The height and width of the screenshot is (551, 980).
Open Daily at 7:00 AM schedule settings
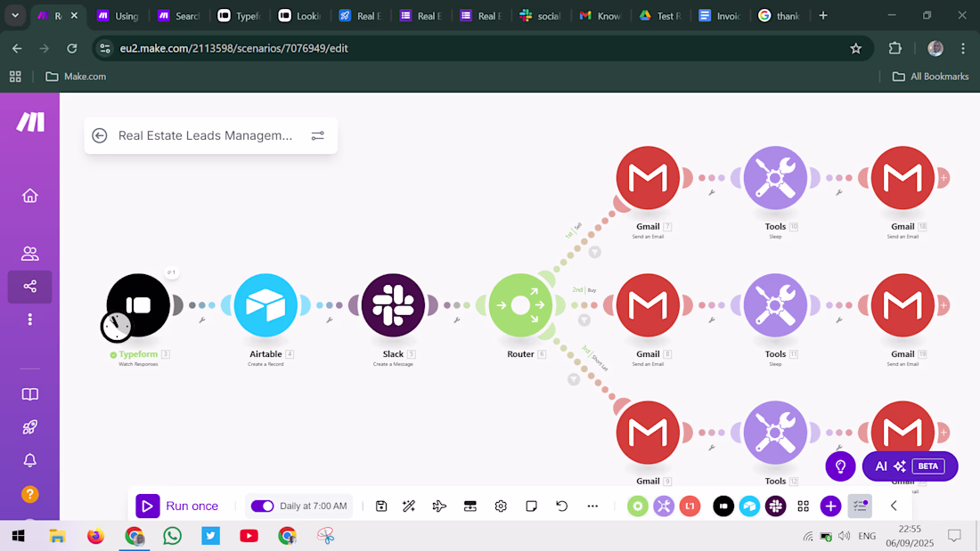313,506
